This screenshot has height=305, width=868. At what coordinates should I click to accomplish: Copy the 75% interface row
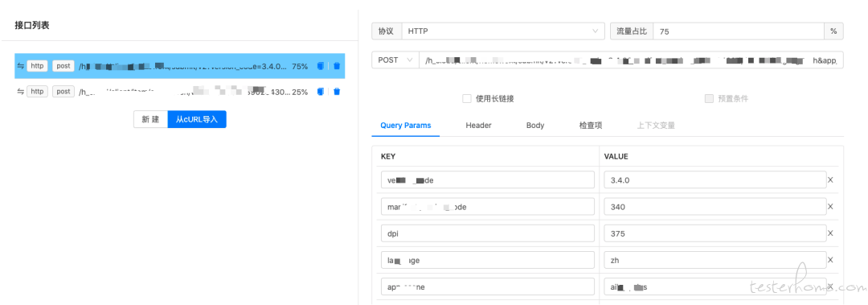320,66
